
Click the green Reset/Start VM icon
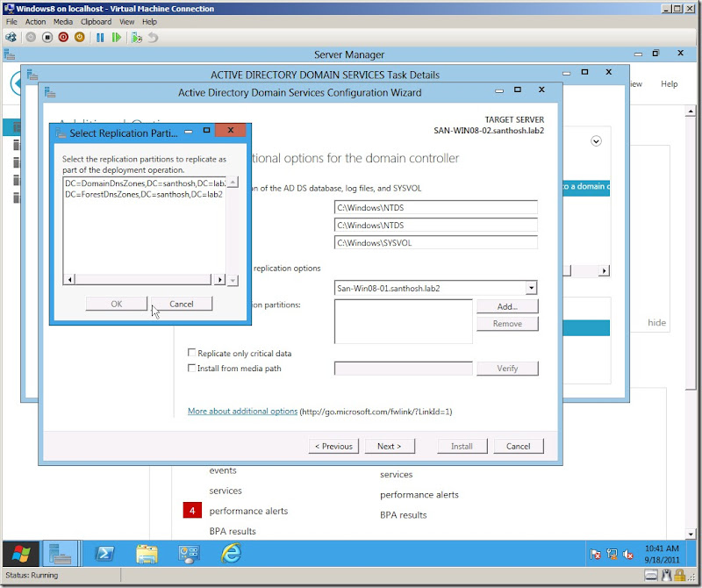[117, 38]
